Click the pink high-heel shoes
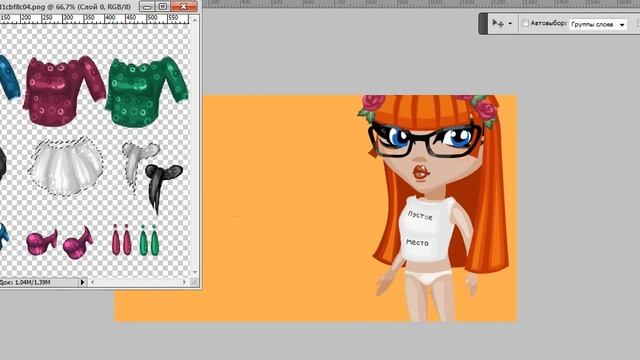The image size is (640, 360). [60, 243]
